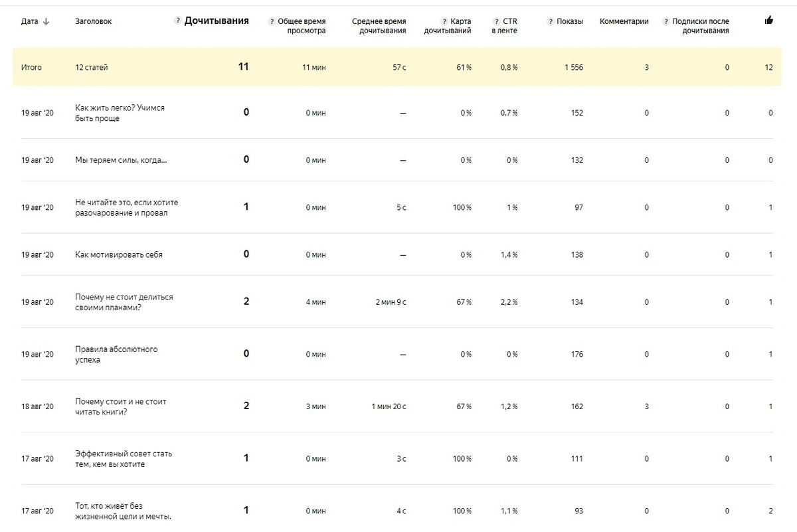The height and width of the screenshot is (532, 797).
Task: Open article "Как жить легко? Учимся быть проще"
Action: [120, 113]
